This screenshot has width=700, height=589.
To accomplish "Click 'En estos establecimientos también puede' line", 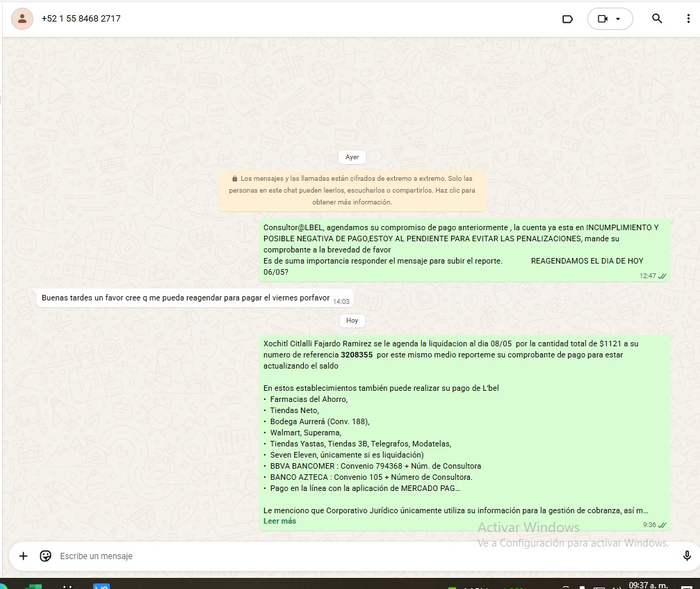I will coord(381,388).
